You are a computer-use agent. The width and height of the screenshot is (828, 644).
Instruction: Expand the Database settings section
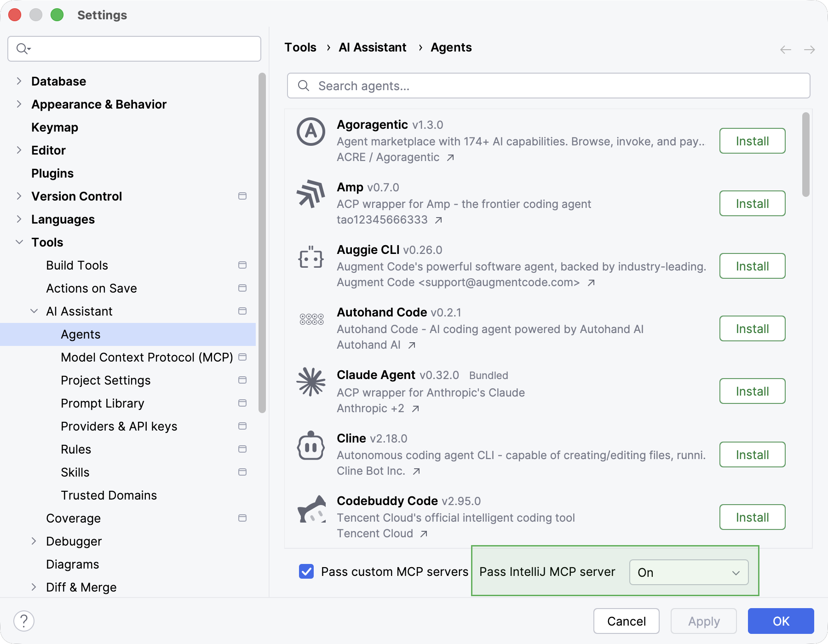19,81
